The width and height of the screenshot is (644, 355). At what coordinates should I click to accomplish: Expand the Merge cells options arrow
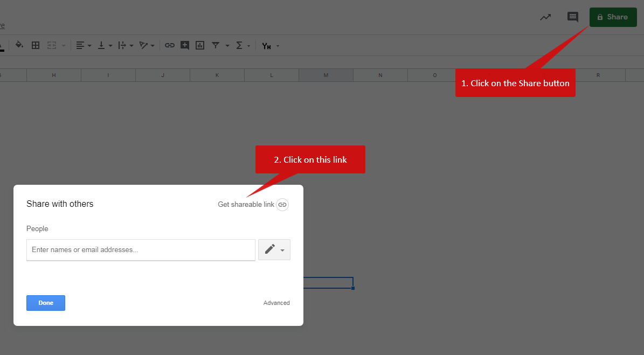click(63, 46)
